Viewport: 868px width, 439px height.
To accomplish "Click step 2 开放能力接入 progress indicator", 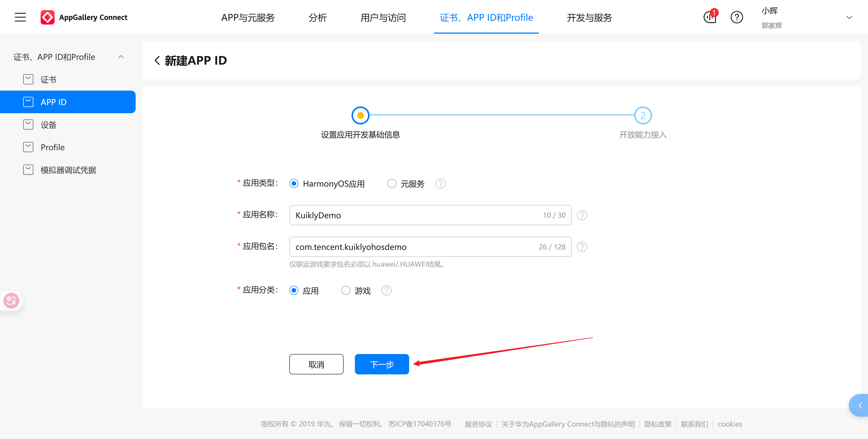I will point(642,115).
